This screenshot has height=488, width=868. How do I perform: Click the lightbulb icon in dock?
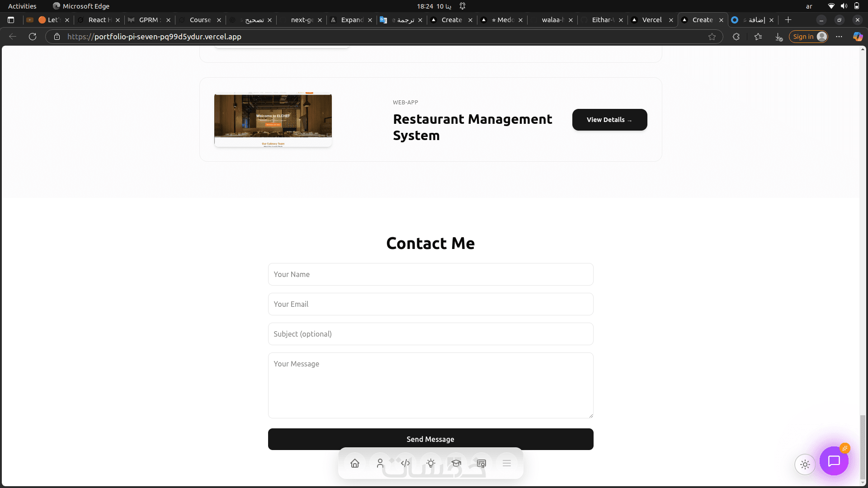431,464
